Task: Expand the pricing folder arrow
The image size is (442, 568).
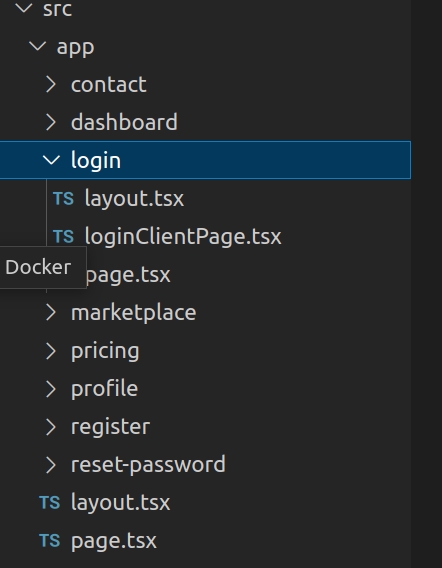Action: pyautogui.click(x=51, y=351)
